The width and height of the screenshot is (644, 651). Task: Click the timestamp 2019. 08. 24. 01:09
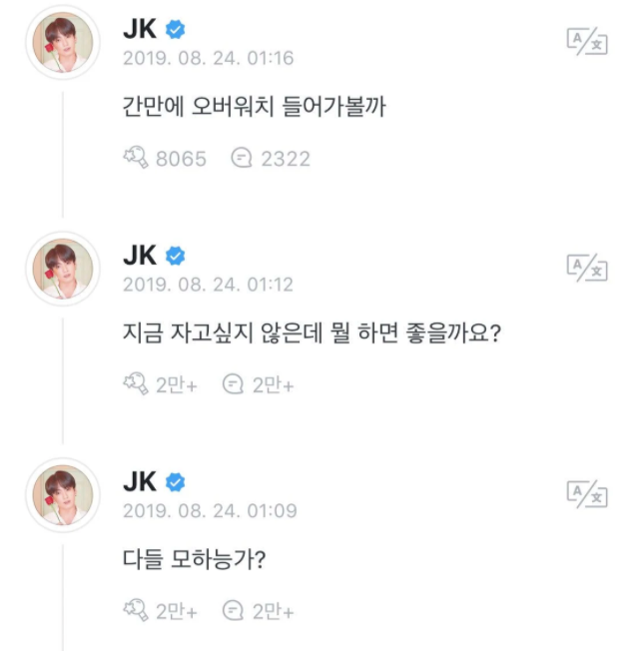tap(210, 510)
